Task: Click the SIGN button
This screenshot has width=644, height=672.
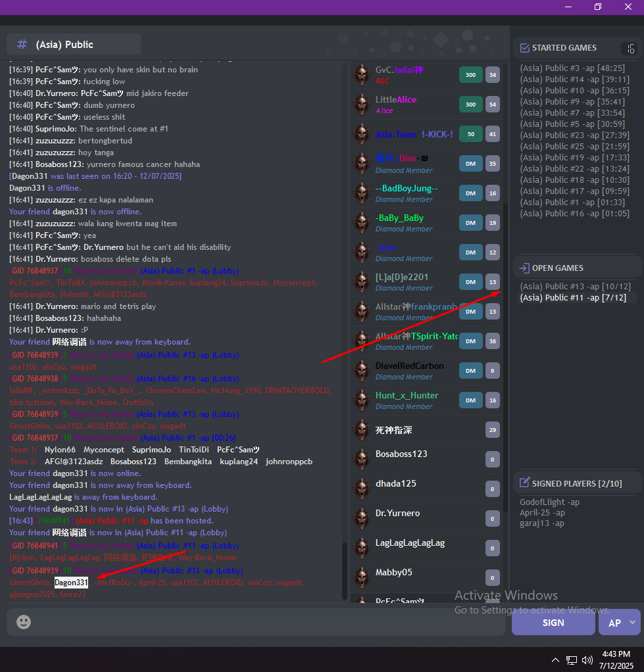Action: [x=553, y=622]
